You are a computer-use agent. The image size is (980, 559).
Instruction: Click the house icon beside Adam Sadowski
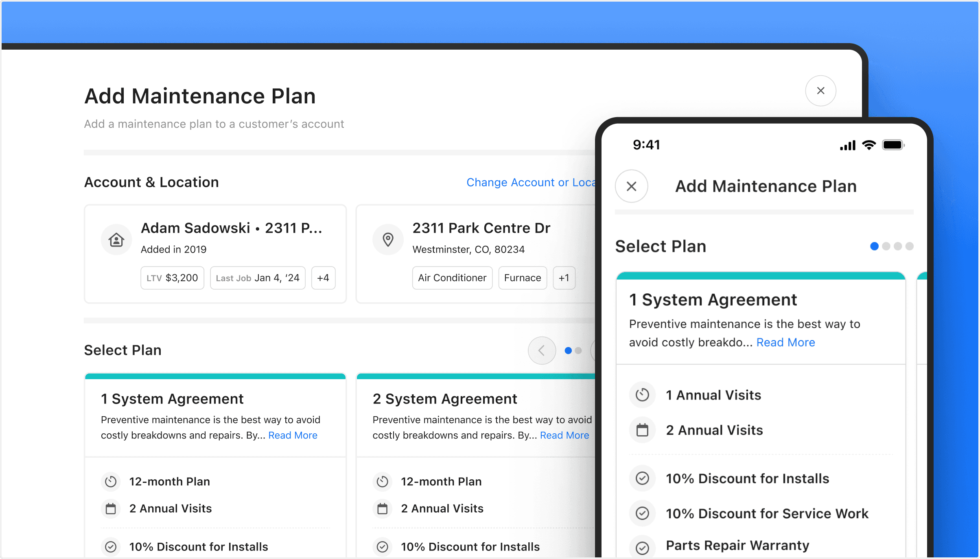pyautogui.click(x=116, y=240)
